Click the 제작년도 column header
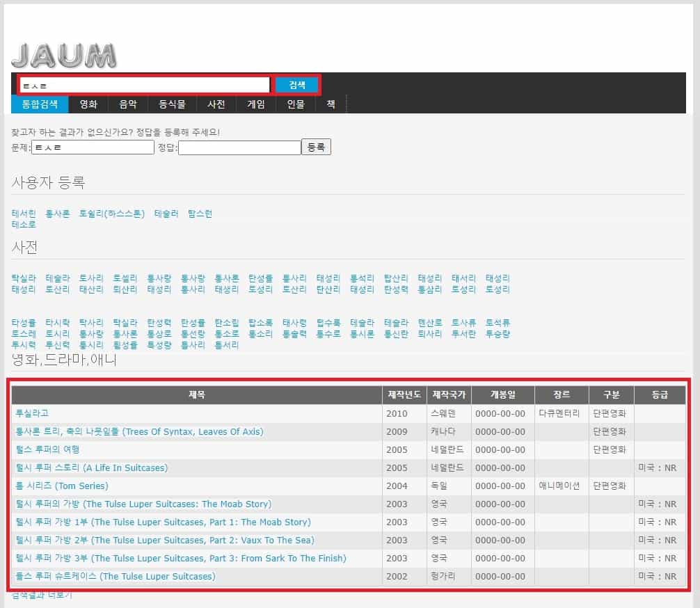This screenshot has width=700, height=608. point(404,394)
